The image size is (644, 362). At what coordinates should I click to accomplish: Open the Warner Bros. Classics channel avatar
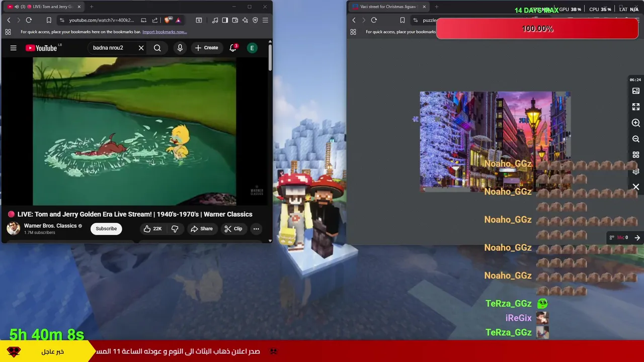pos(14,229)
